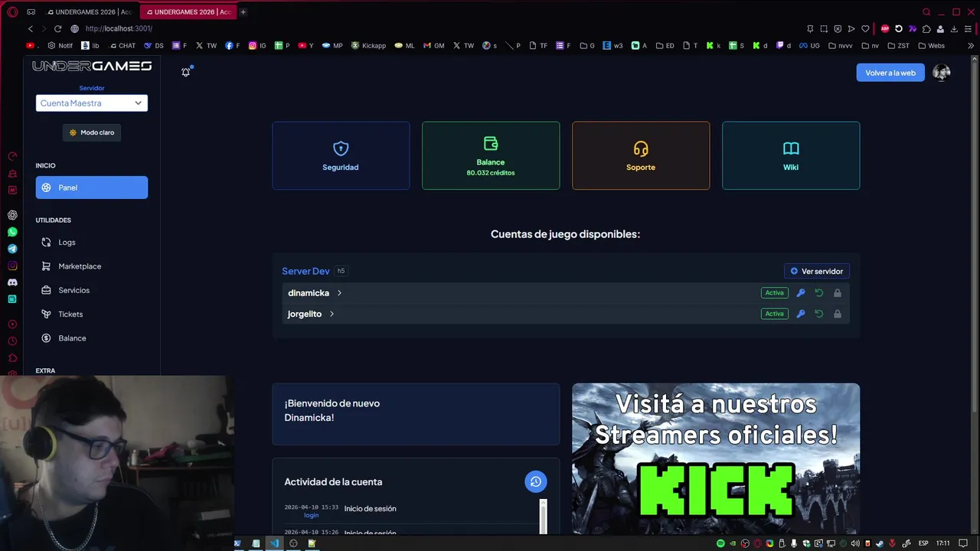Click the Ver servidor button

pyautogui.click(x=817, y=271)
